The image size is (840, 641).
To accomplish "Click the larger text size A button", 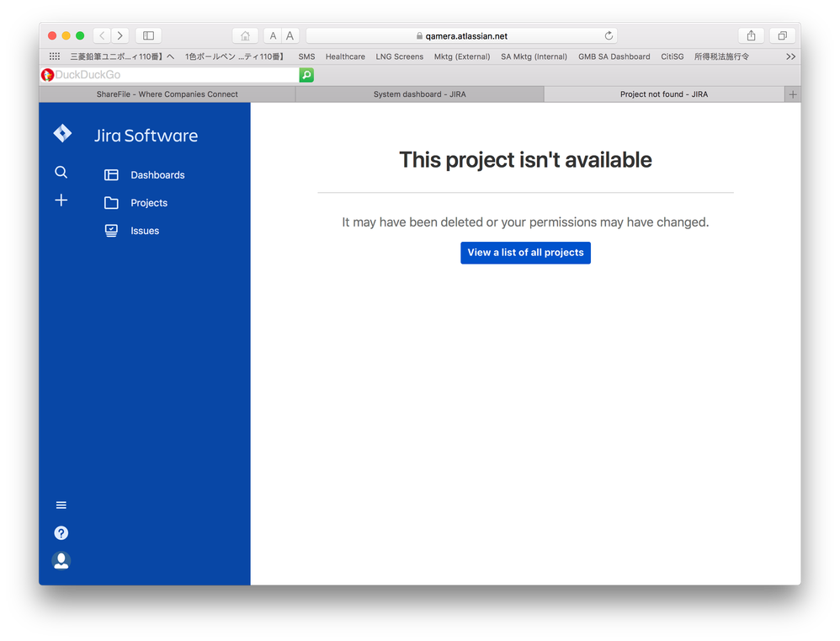I will [x=290, y=36].
